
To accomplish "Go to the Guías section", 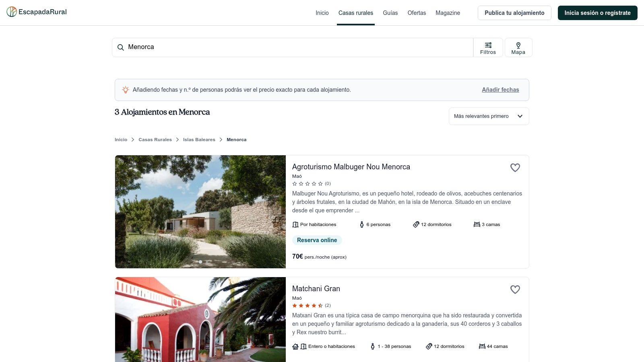I will tap(390, 13).
